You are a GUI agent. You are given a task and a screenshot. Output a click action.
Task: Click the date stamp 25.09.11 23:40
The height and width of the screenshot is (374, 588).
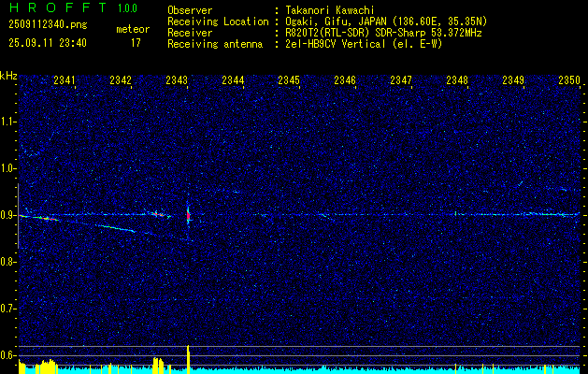48,43
